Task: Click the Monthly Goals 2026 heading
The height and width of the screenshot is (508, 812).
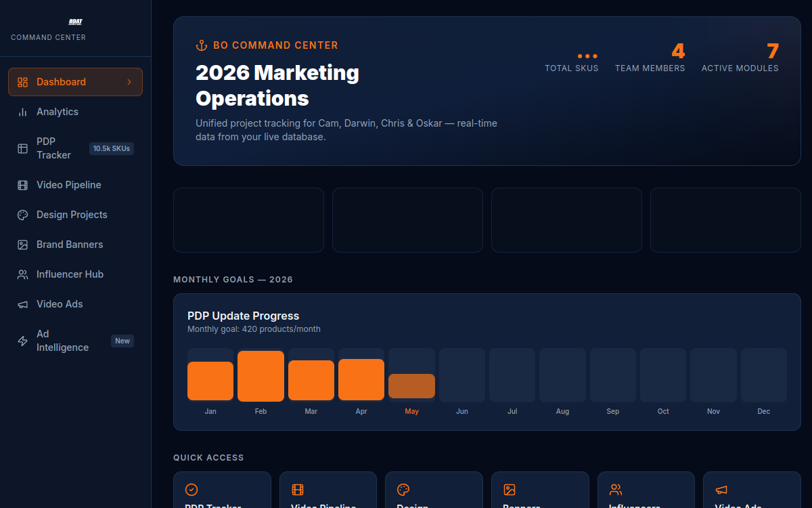Action: (233, 280)
